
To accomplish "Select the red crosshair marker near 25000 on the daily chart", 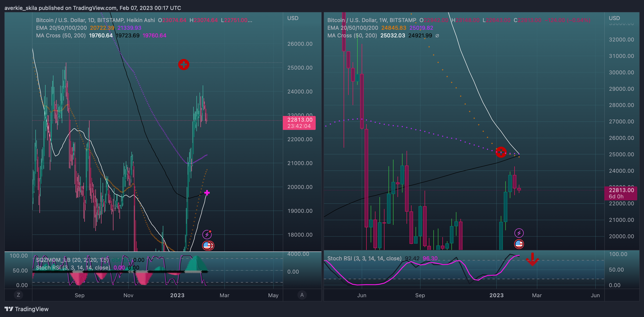I will point(184,65).
